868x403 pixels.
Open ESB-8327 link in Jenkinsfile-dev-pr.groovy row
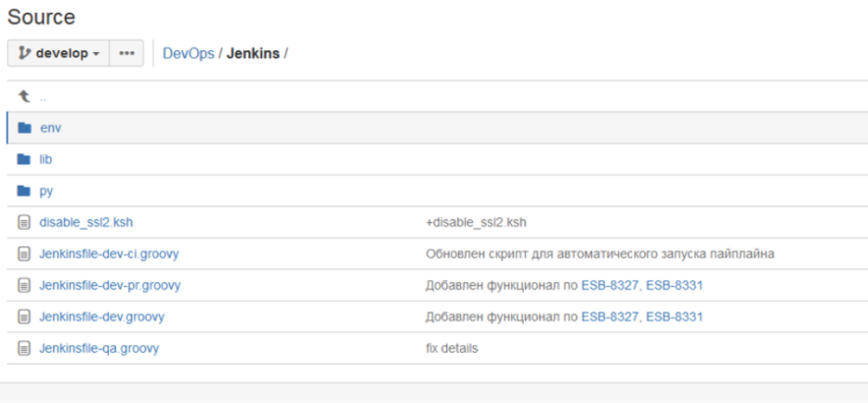coord(610,285)
